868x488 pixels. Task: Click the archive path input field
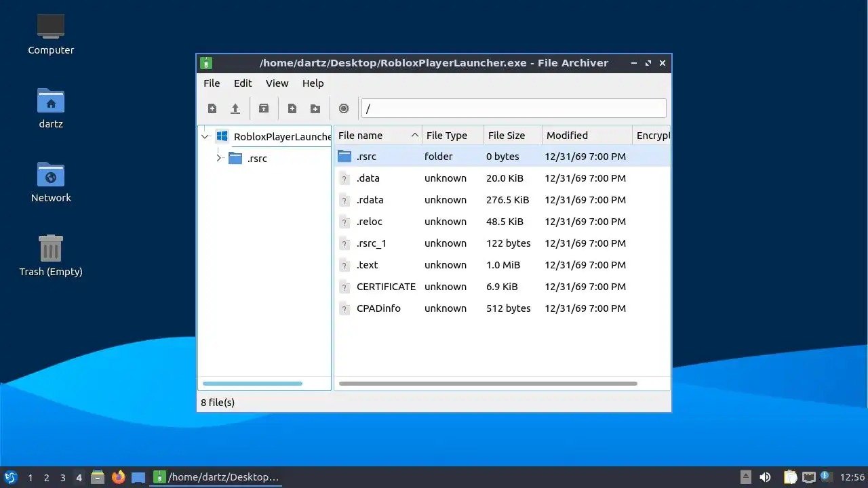point(514,108)
